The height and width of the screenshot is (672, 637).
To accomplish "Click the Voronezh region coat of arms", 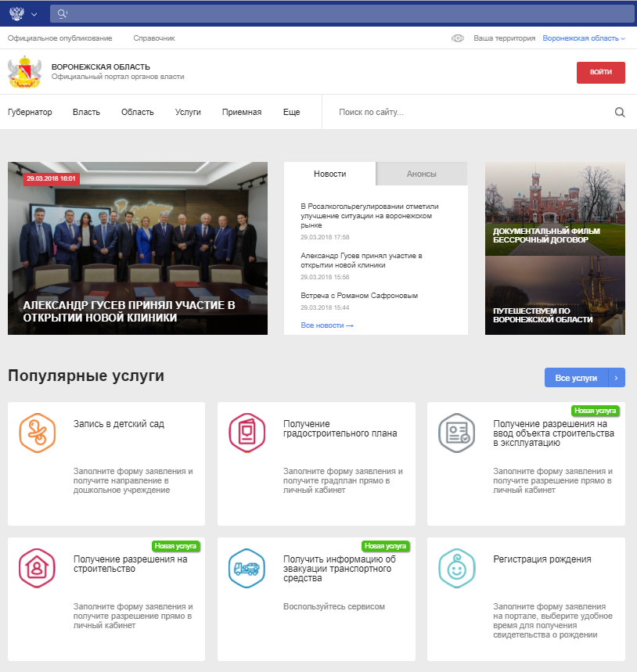I will 23,72.
